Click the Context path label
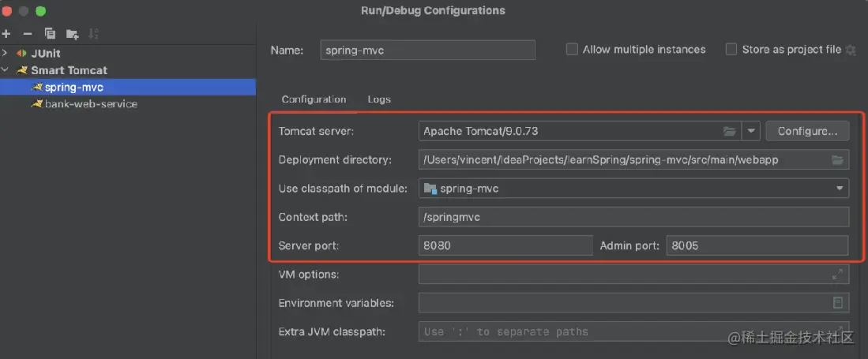Screen dimensions: 868x359 313,217
